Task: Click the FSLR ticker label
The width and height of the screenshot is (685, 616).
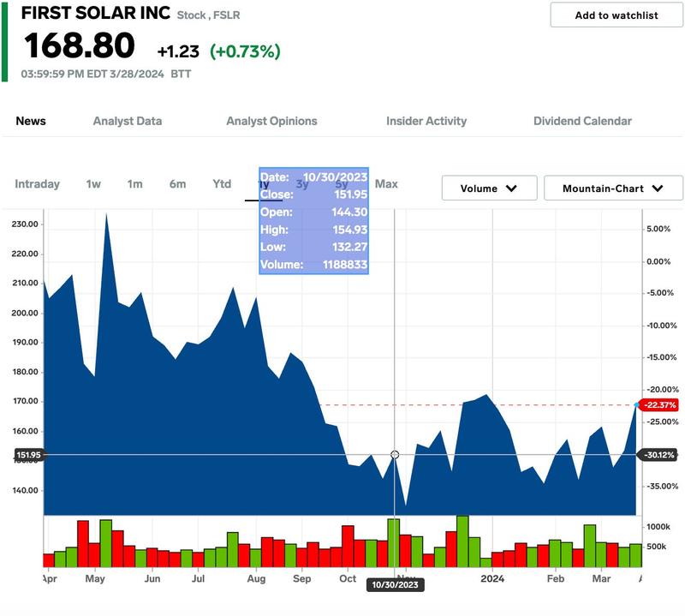Action: coord(226,15)
